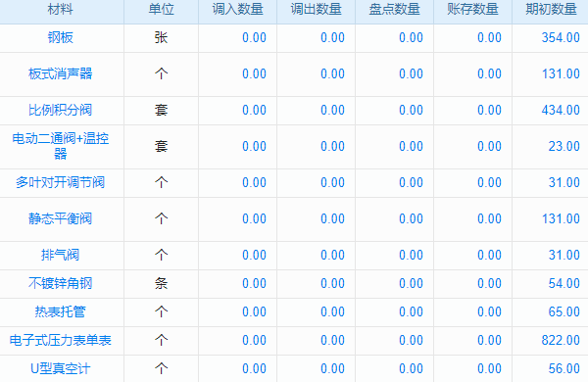Image resolution: width=588 pixels, height=382 pixels.
Task: Select the 65.00 value for 热表托管
Action: (x=564, y=311)
